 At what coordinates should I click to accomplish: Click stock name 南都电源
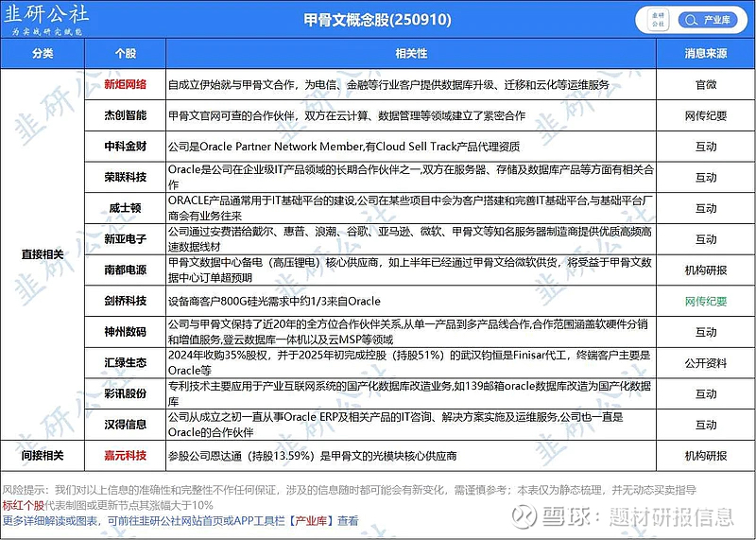(x=126, y=270)
